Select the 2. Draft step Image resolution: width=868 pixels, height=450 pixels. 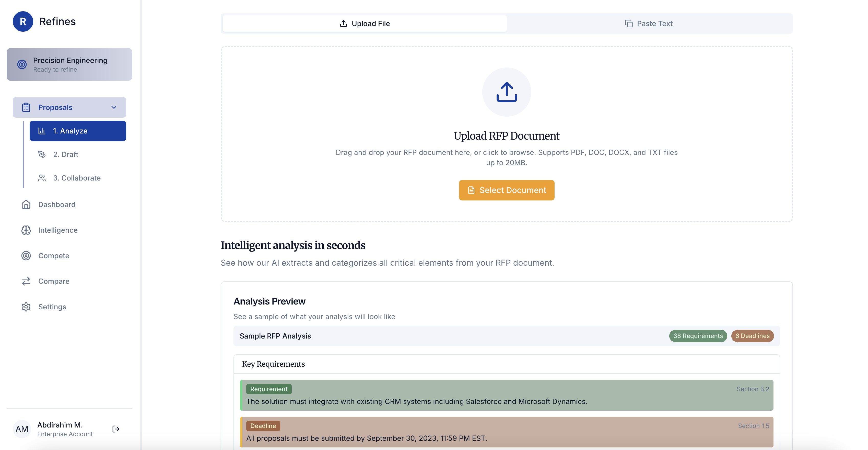pyautogui.click(x=77, y=154)
